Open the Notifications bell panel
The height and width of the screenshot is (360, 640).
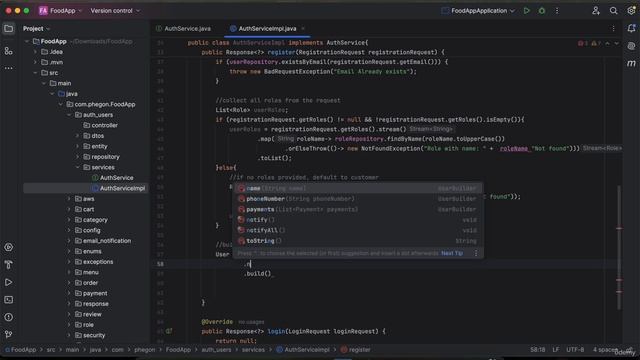point(631,29)
